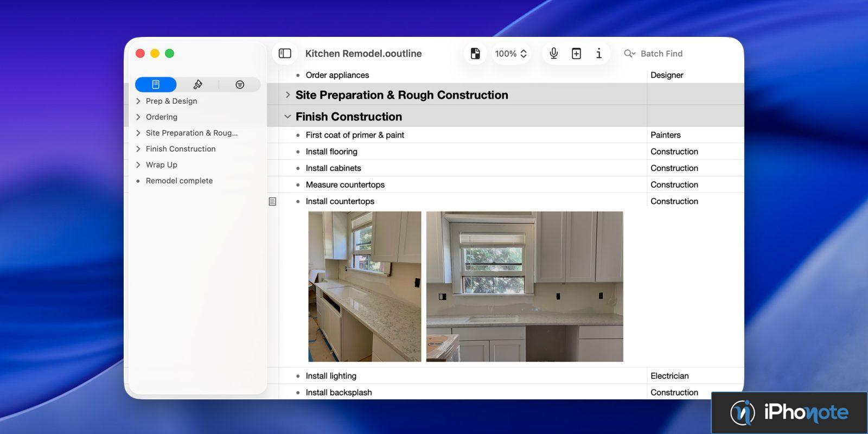Select the Install cabinets row text
This screenshot has height=434, width=868.
coord(333,168)
